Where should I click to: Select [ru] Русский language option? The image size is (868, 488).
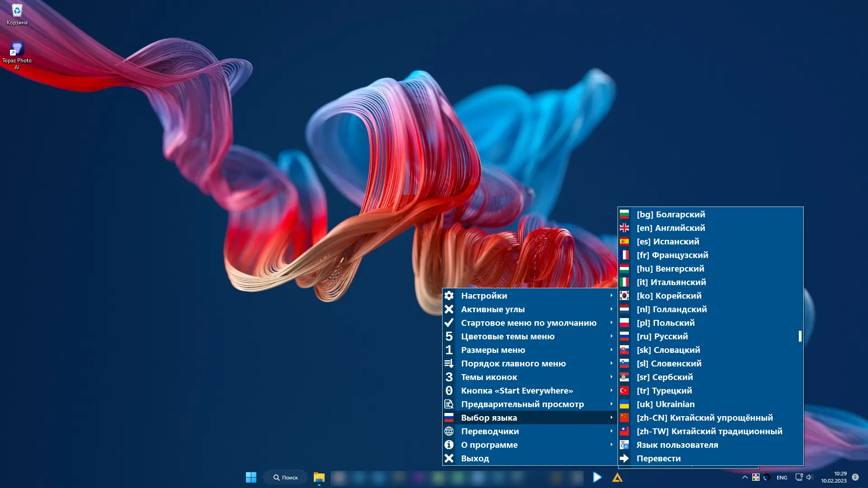(x=662, y=336)
